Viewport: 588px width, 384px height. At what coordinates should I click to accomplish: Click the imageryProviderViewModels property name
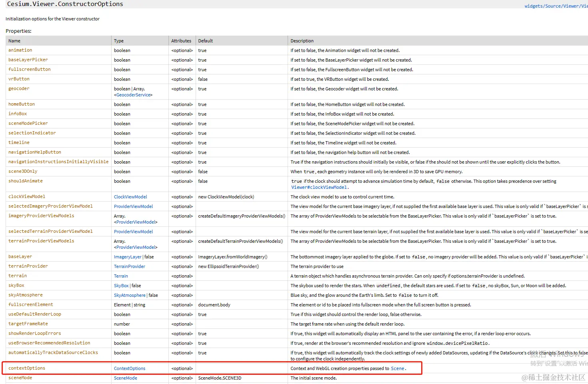pos(41,216)
